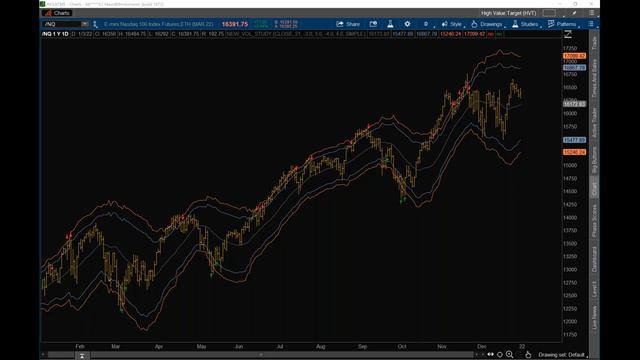This screenshot has height=360, width=640.
Task: Open the Phase Scores sidebar tab
Action: pyautogui.click(x=594, y=221)
